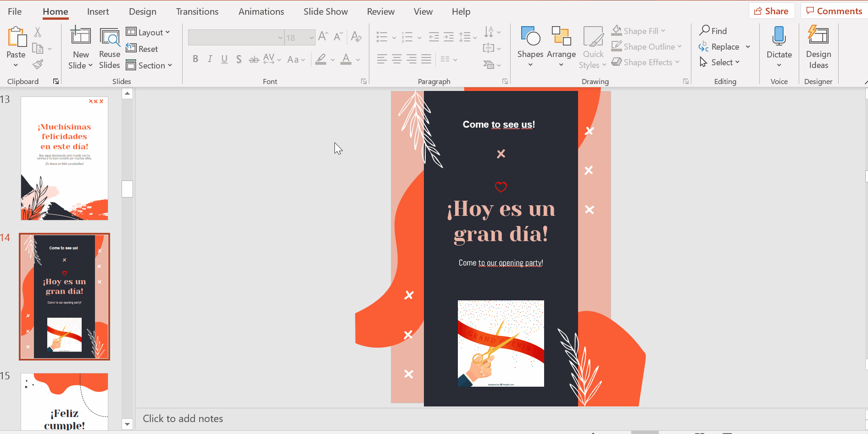868x434 pixels.
Task: Toggle Bold formatting
Action: 195,59
